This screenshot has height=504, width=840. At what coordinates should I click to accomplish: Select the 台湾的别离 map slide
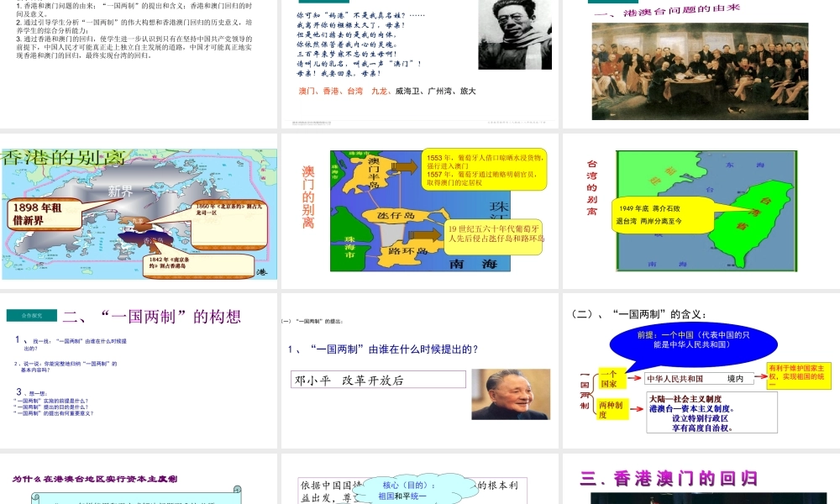coord(701,211)
